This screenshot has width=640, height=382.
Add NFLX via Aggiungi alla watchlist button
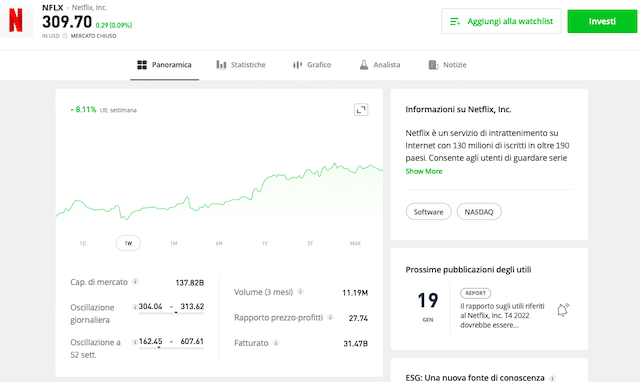[x=501, y=21]
